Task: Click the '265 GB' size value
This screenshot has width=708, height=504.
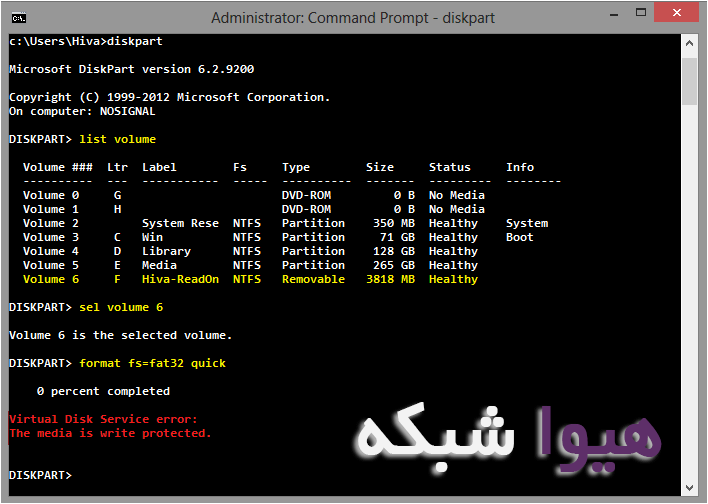Action: (x=394, y=265)
